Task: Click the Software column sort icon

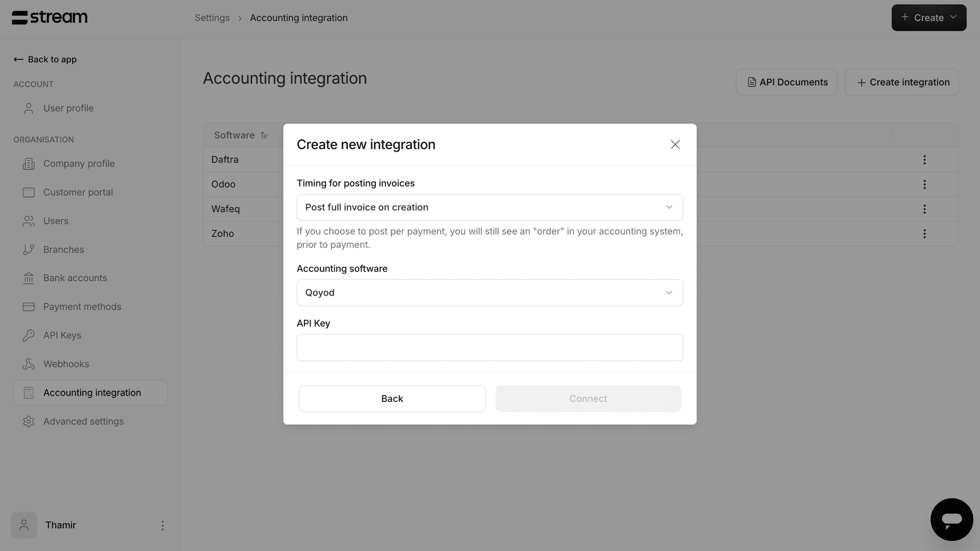Action: coord(264,135)
